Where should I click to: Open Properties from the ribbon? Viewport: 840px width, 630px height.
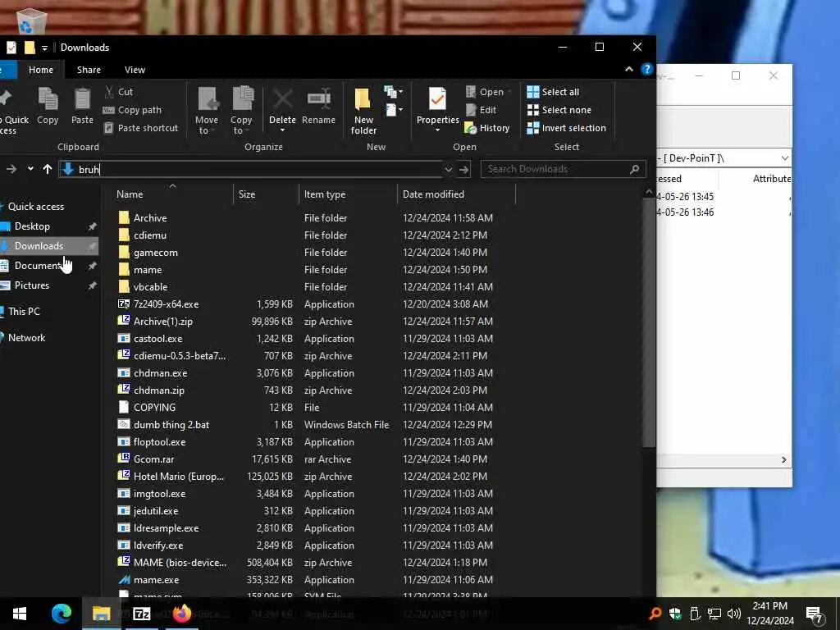[x=438, y=109]
